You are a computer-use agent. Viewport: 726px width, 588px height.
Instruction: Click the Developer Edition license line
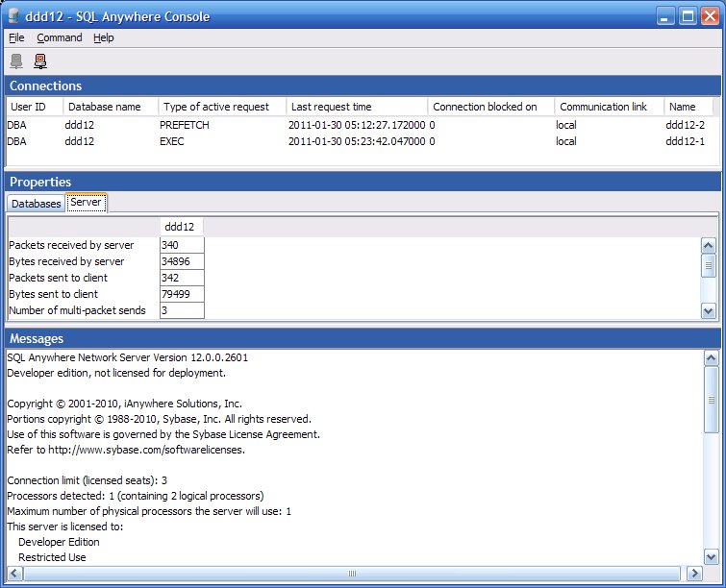59,542
